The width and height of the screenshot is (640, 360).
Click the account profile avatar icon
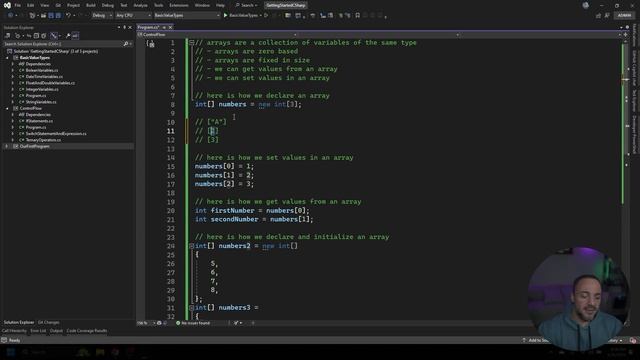pyautogui.click(x=586, y=5)
